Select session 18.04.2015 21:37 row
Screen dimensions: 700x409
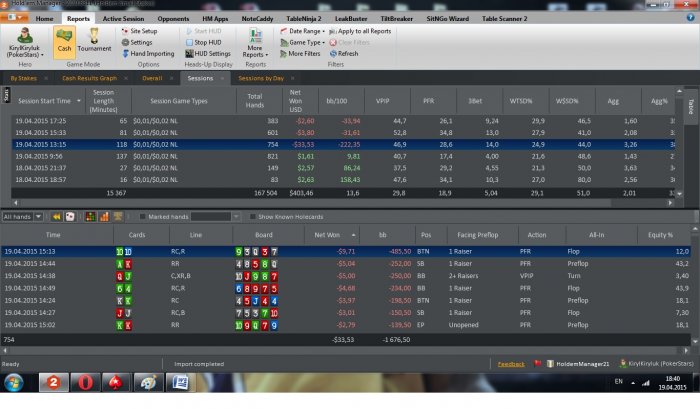pos(343,168)
